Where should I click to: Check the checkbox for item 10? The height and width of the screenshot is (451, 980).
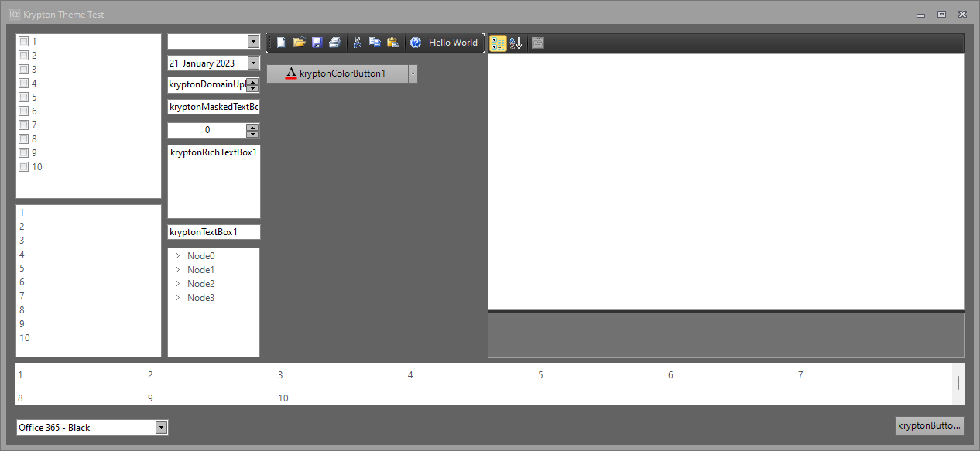23,166
